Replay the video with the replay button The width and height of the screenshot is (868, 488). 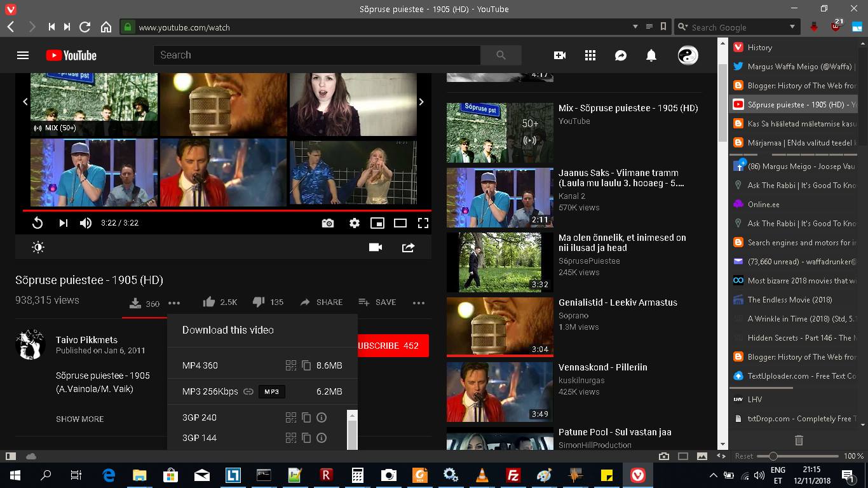pos(37,223)
